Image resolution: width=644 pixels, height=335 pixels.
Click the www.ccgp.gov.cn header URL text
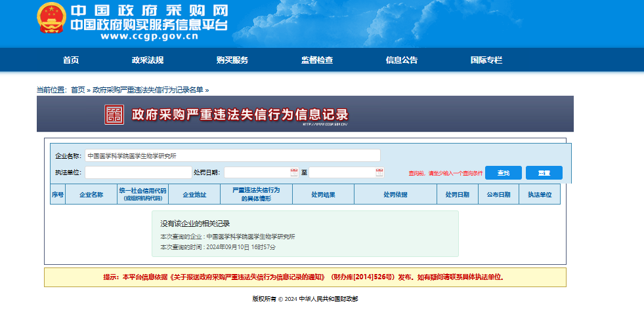click(150, 36)
